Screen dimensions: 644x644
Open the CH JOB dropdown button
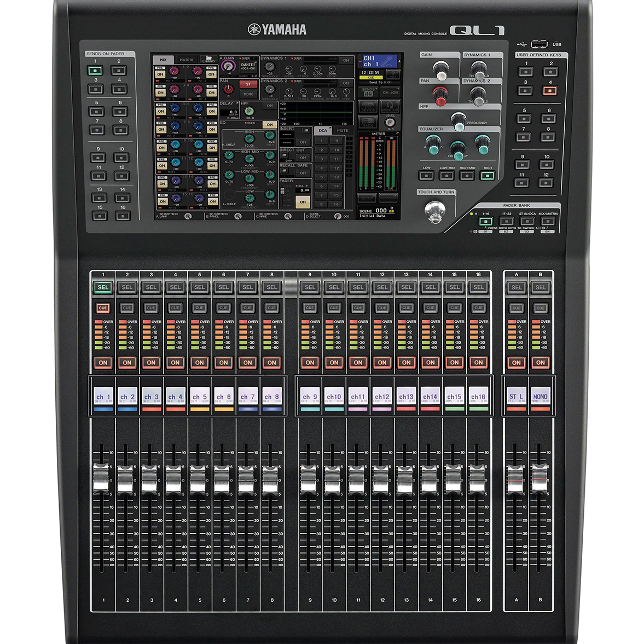point(390,92)
